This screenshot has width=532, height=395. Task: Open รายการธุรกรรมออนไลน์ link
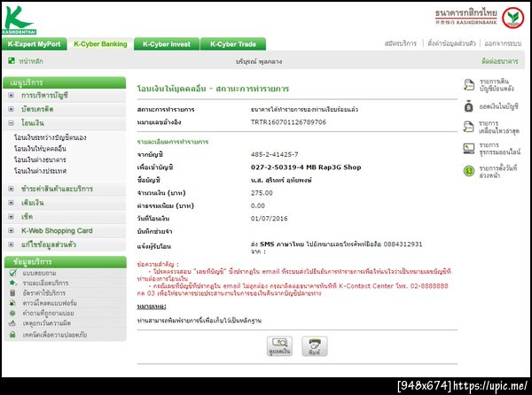click(500, 149)
